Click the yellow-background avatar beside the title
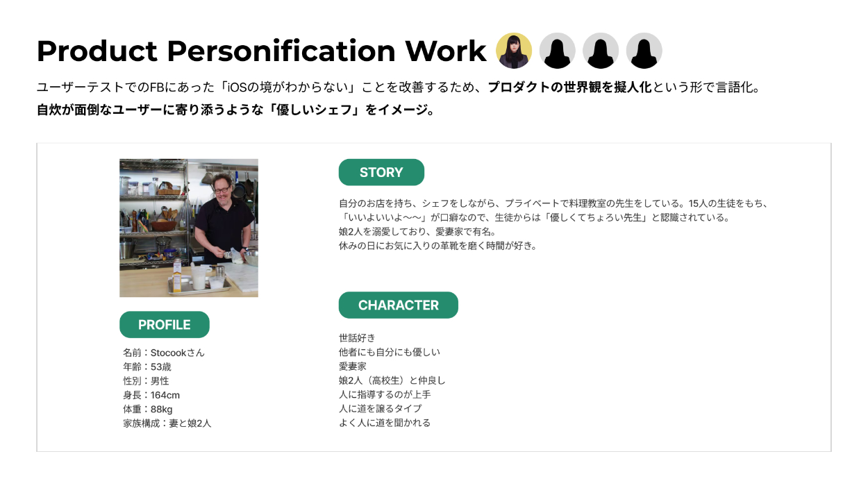This screenshot has width=868, height=488. point(514,51)
